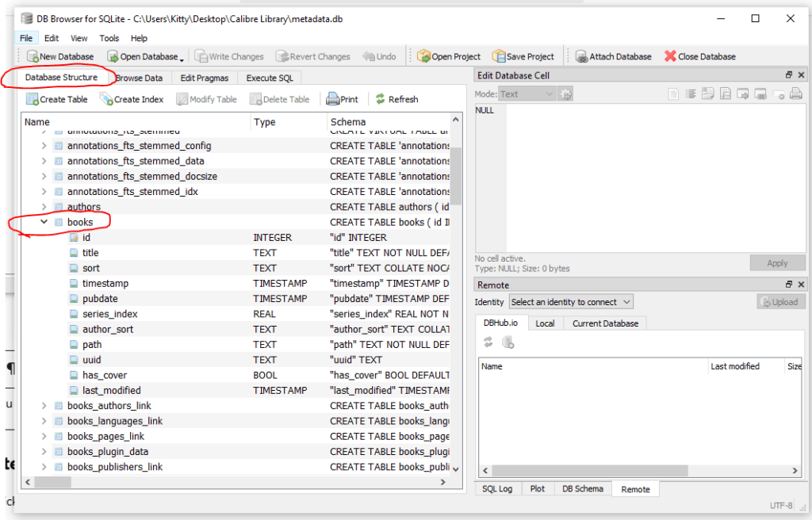Expand the books_authors_link table
This screenshot has width=812, height=520.
click(x=44, y=406)
